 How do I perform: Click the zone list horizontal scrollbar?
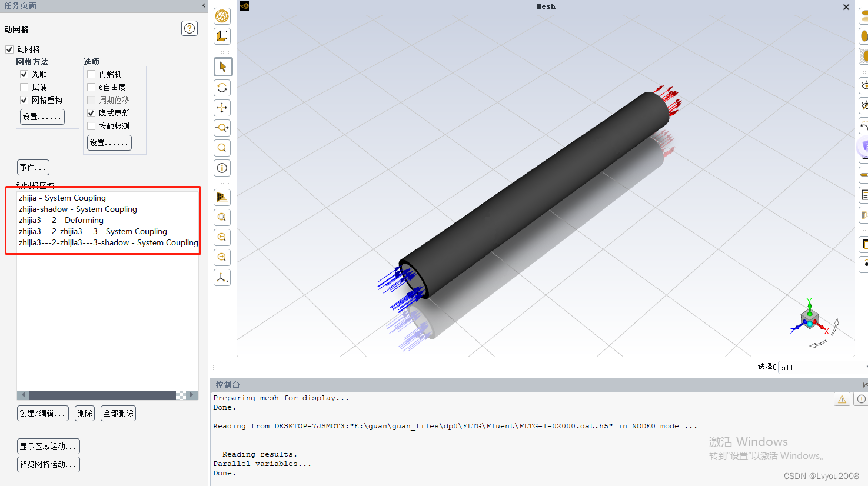tap(102, 395)
